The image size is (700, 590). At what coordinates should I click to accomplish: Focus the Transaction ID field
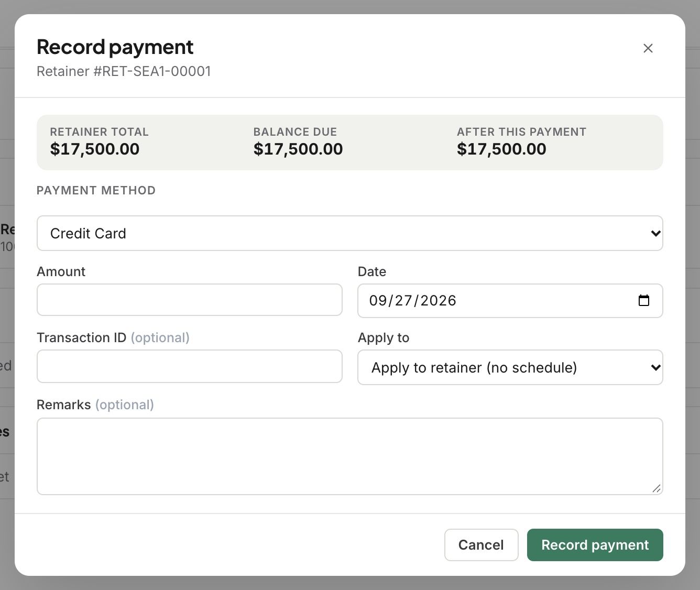[190, 366]
